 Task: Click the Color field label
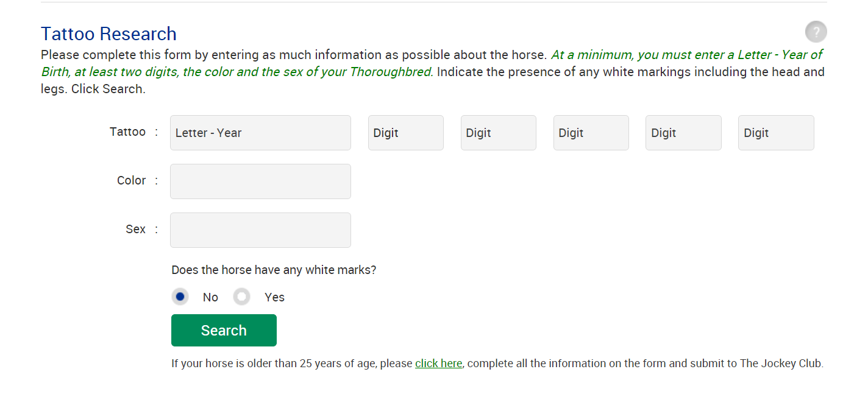pos(131,180)
